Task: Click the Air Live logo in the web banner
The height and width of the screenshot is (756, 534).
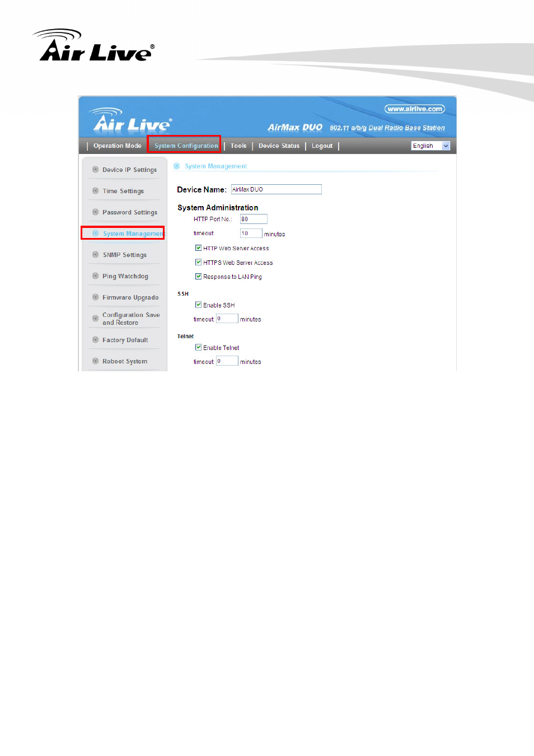Action: pos(132,120)
